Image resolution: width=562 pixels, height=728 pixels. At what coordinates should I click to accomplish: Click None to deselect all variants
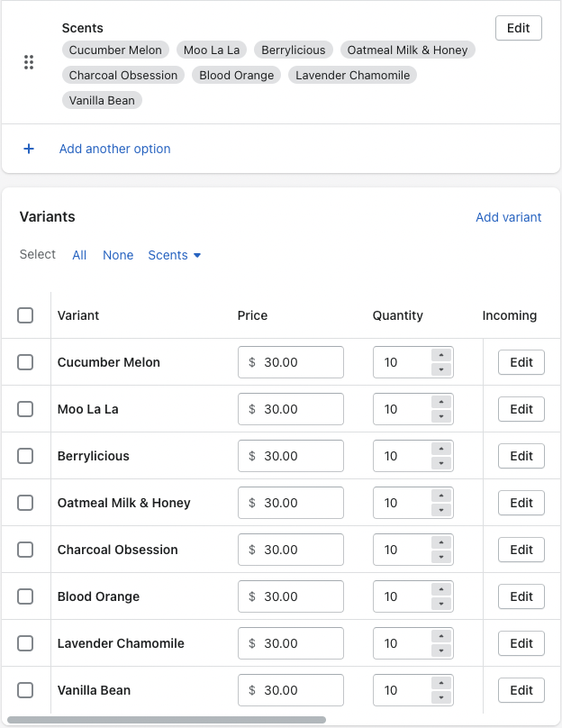point(118,255)
